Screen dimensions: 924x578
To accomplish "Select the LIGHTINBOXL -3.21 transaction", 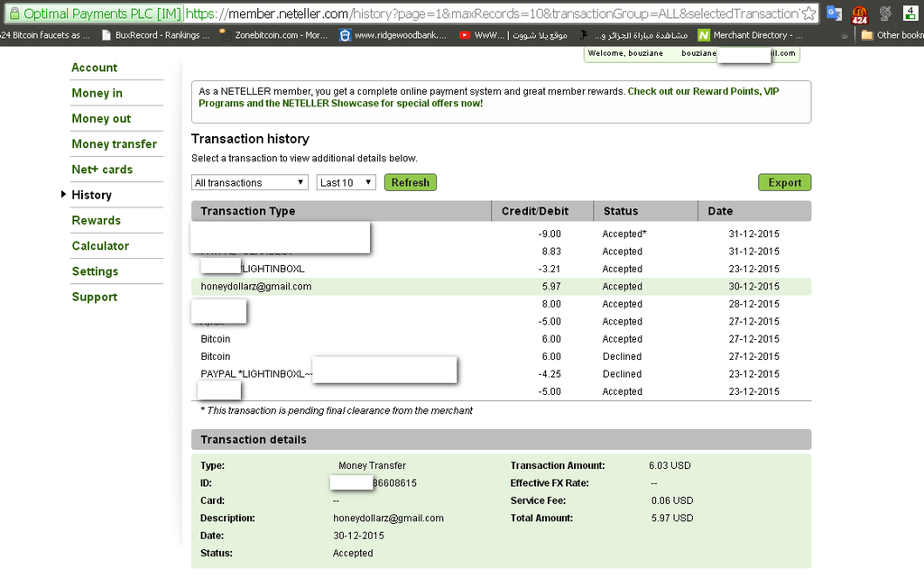I will tap(501, 269).
